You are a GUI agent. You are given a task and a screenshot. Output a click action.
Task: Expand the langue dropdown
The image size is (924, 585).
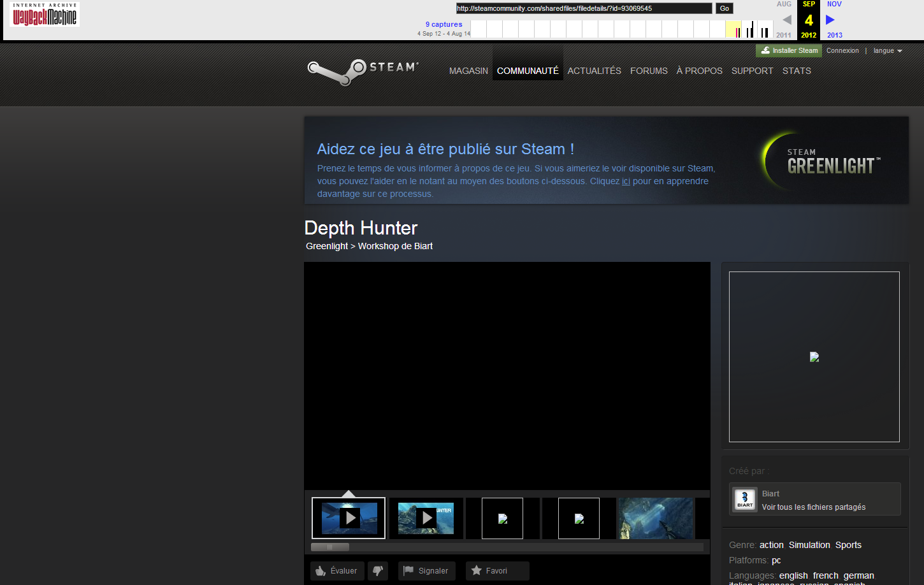pyautogui.click(x=888, y=50)
